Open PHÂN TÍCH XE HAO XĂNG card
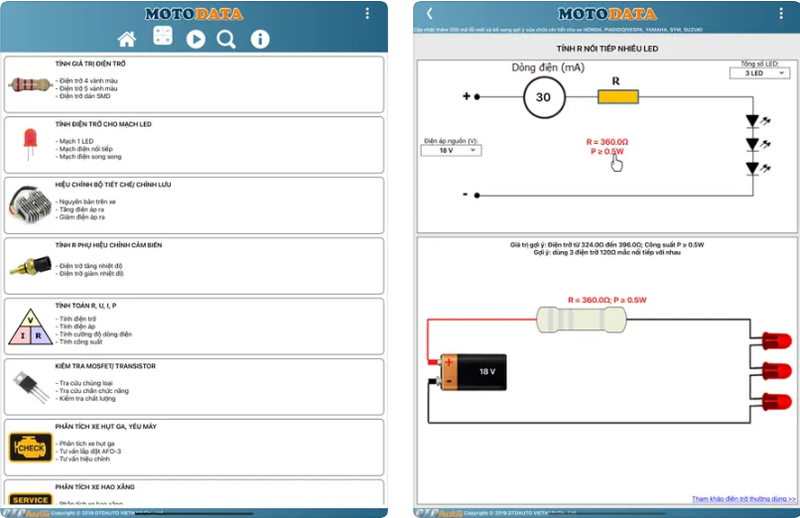 194,493
